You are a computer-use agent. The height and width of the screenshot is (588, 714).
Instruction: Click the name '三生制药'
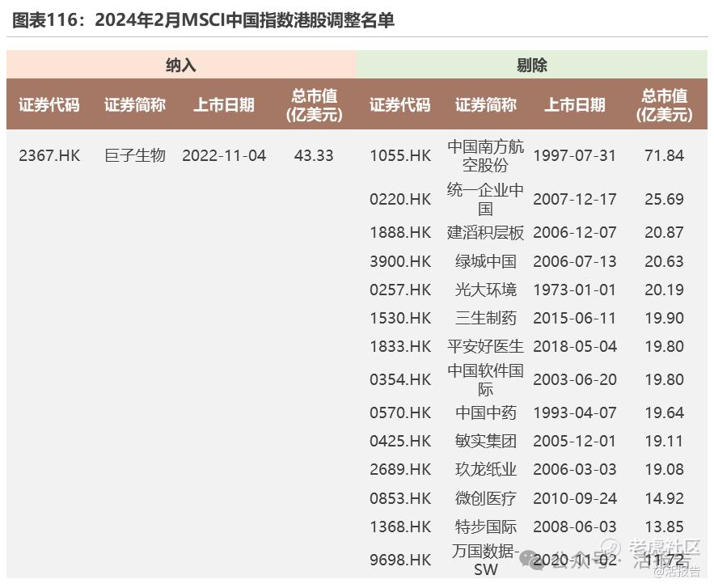point(485,318)
